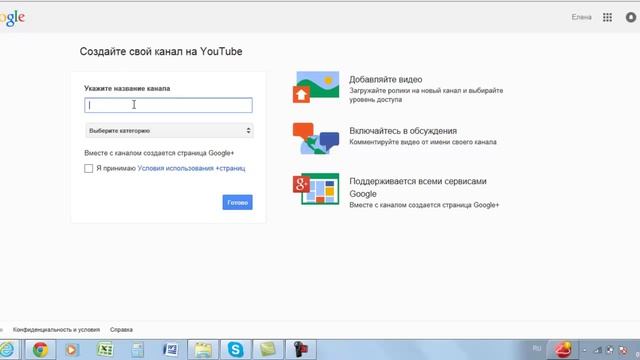Open the green sticky notes taskbar icon
This screenshot has width=640, height=360.
click(268, 350)
